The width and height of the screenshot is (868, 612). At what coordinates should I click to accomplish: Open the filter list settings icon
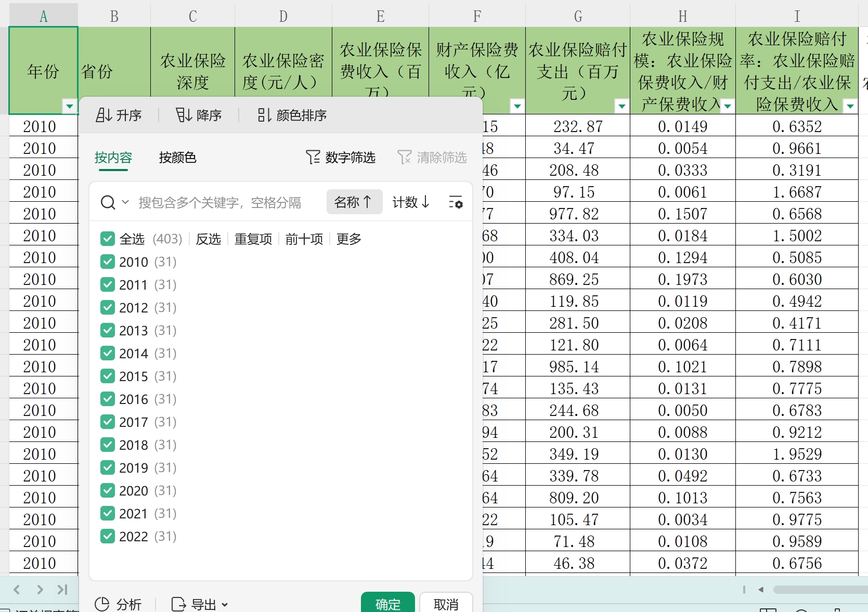click(x=456, y=202)
